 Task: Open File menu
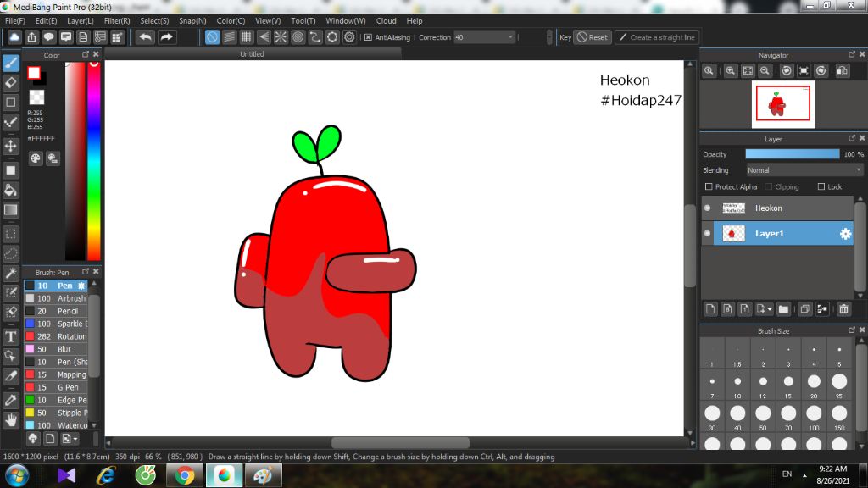(x=15, y=21)
